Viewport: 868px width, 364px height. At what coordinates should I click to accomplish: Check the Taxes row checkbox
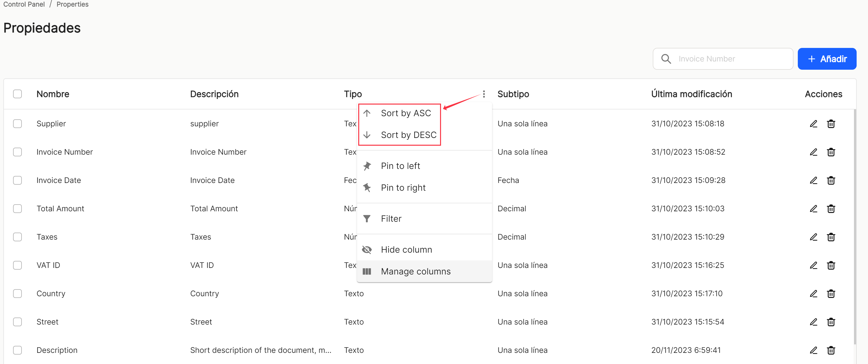[17, 237]
